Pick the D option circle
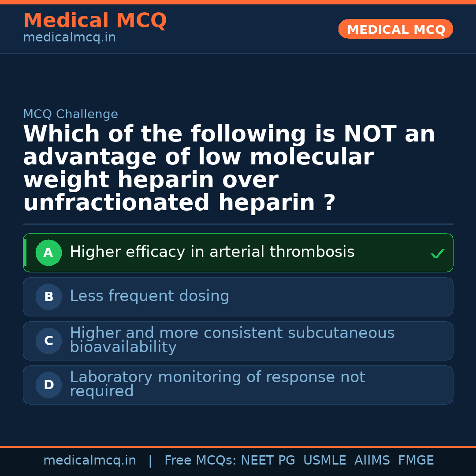This screenshot has height=476, width=476. pos(48,385)
